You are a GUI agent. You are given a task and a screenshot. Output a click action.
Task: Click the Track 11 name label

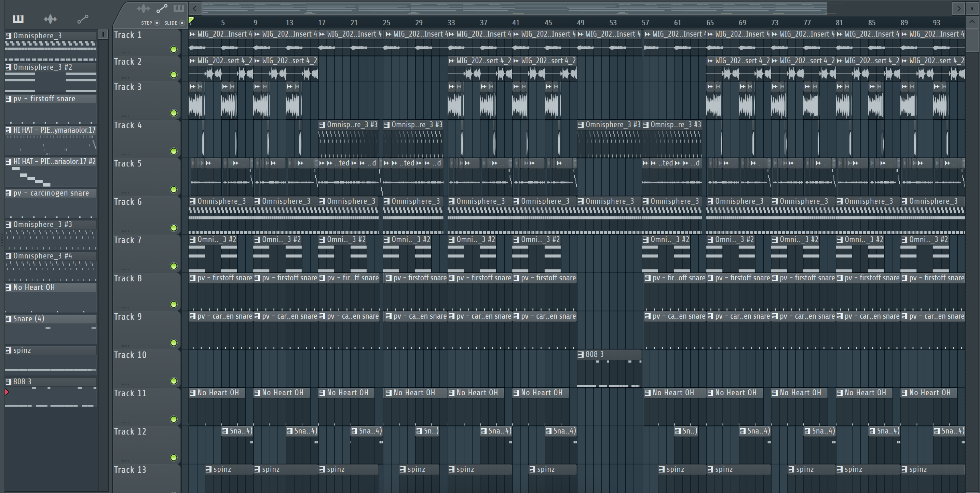tap(130, 393)
